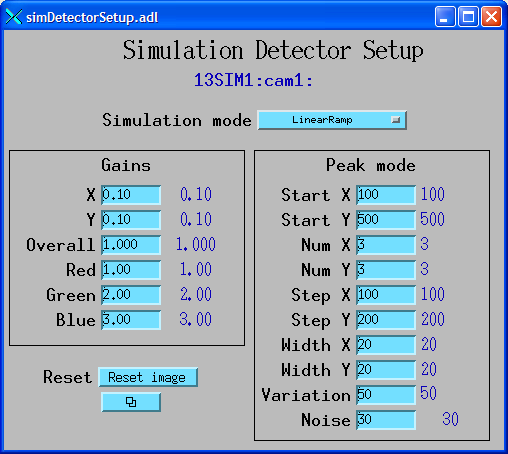The image size is (508, 454).
Task: Edit the Start Y input field
Action: pyautogui.click(x=386, y=220)
